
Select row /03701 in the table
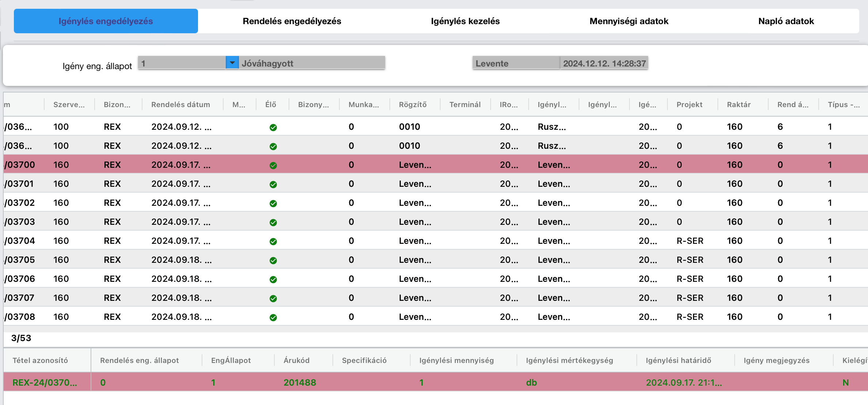coord(435,183)
